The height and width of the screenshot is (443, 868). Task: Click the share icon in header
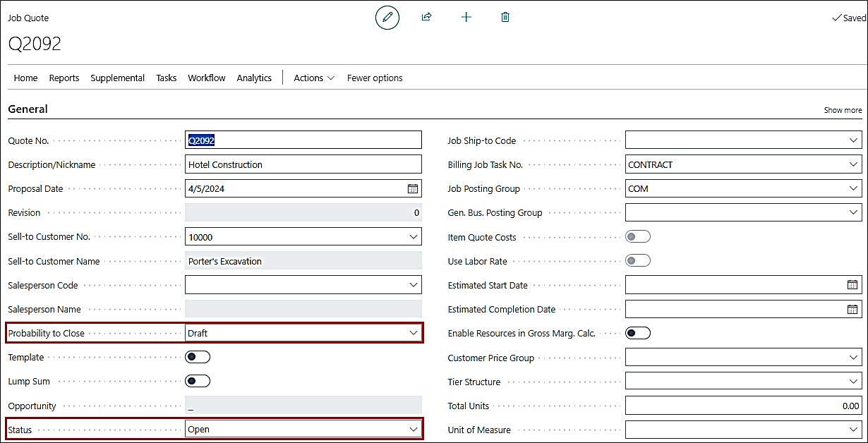pos(426,17)
